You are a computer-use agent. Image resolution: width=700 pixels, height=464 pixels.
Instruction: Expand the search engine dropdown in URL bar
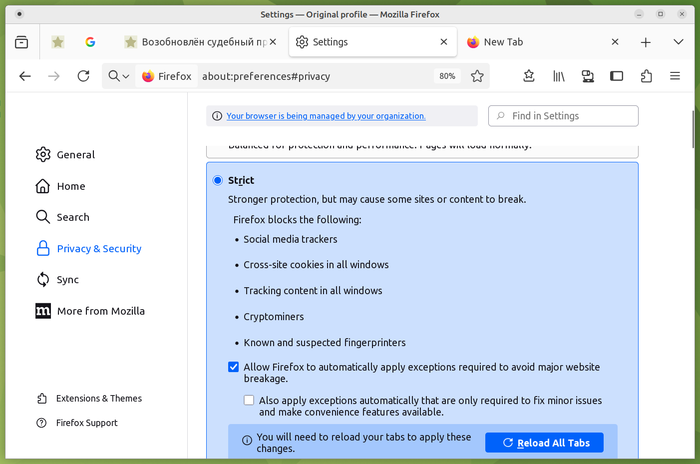(119, 76)
